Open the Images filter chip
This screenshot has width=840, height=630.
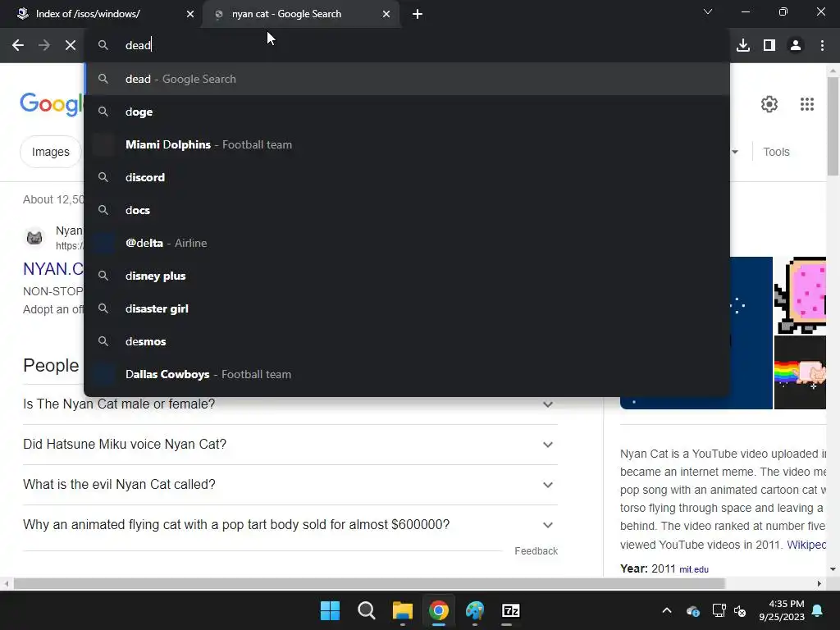50,152
